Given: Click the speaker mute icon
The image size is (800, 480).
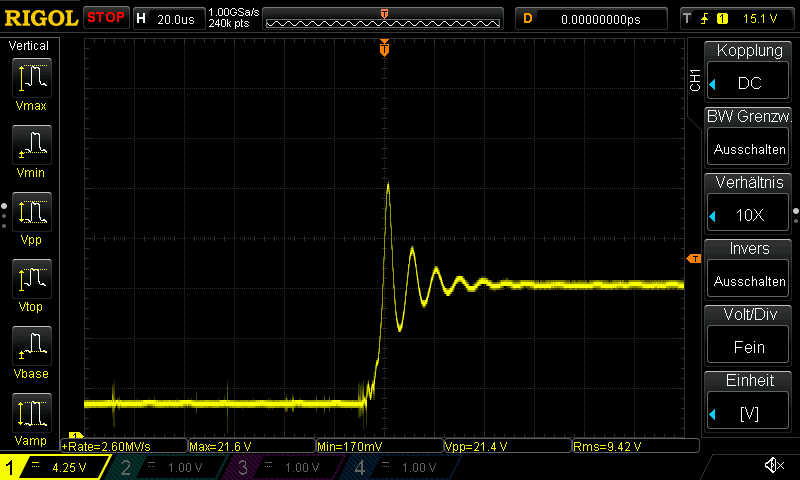Looking at the screenshot, I should 773,466.
